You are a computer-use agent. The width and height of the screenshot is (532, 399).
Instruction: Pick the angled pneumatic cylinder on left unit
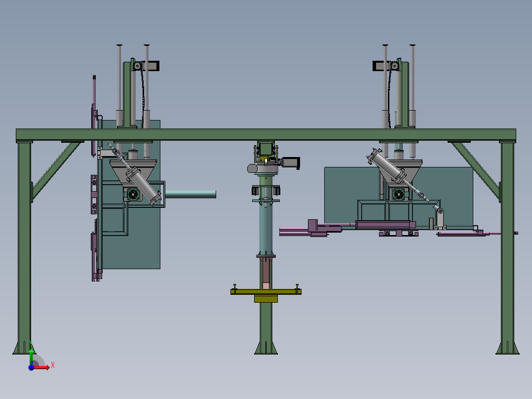click(x=142, y=184)
